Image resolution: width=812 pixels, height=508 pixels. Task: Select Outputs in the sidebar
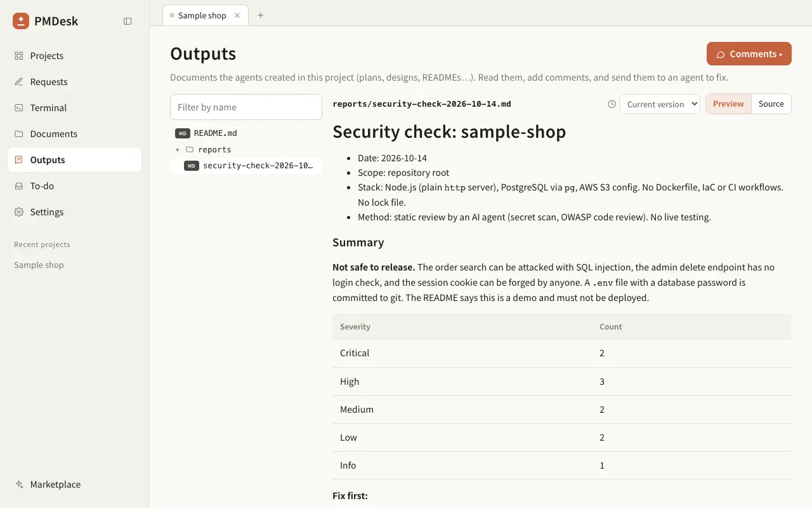click(74, 160)
